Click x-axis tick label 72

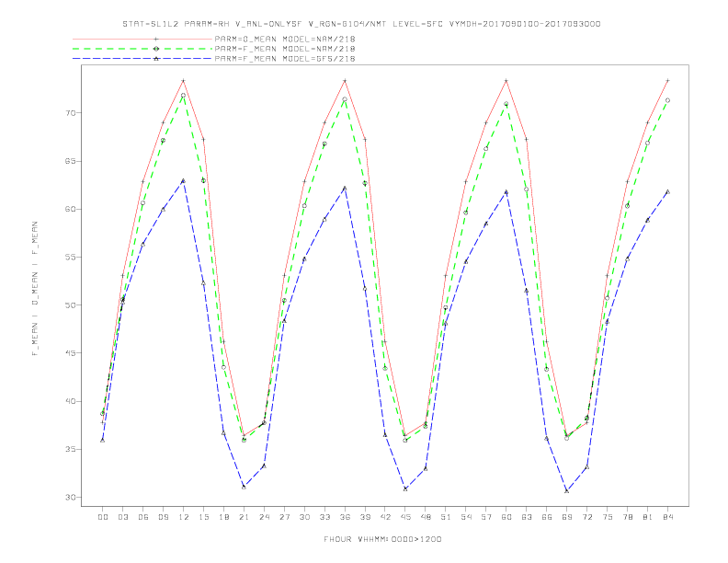click(587, 517)
